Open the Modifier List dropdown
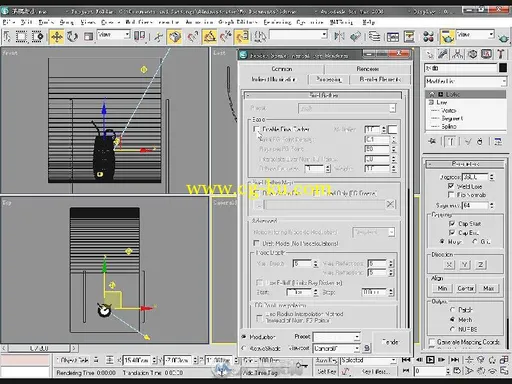The height and width of the screenshot is (384, 512). 466,81
